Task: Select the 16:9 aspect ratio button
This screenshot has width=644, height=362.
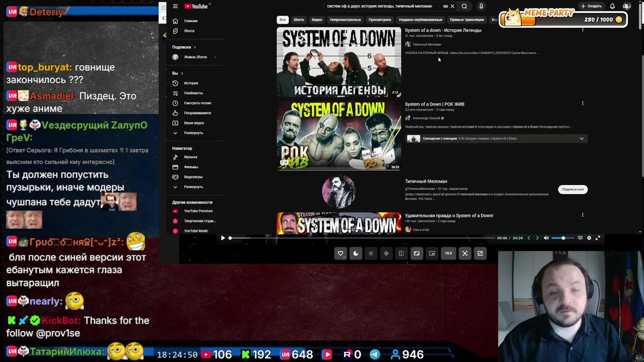Action: tap(448, 253)
